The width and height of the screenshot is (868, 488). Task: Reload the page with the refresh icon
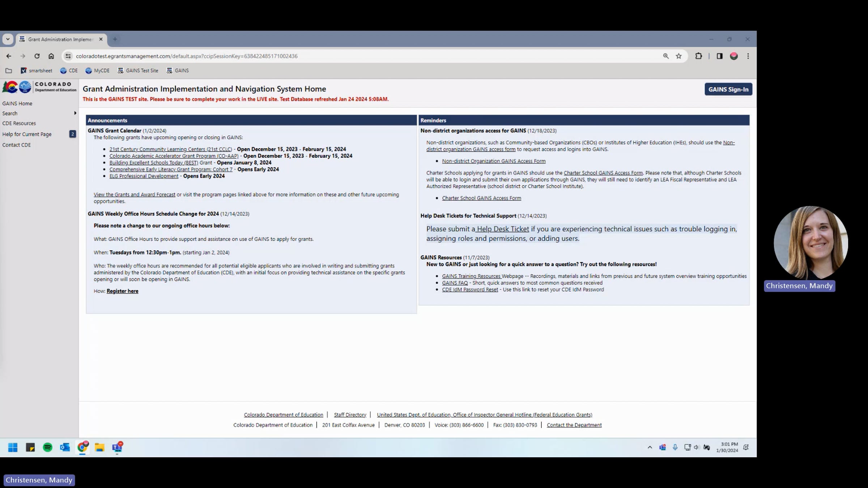coord(37,56)
